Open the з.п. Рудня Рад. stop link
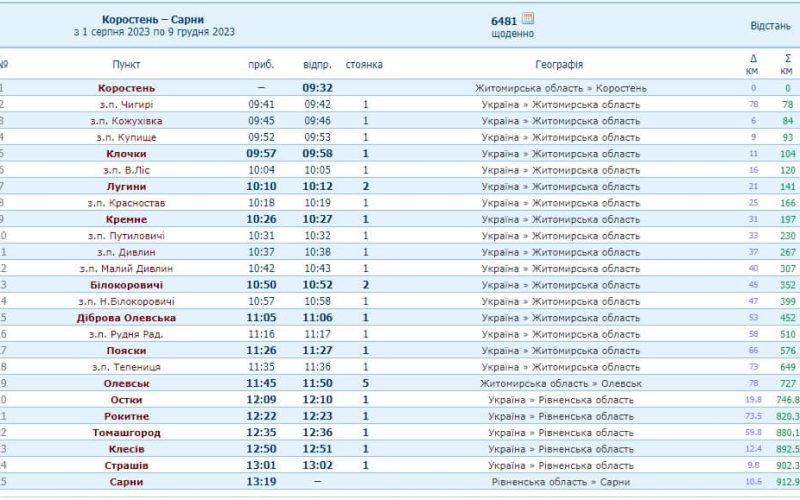 tap(126, 334)
